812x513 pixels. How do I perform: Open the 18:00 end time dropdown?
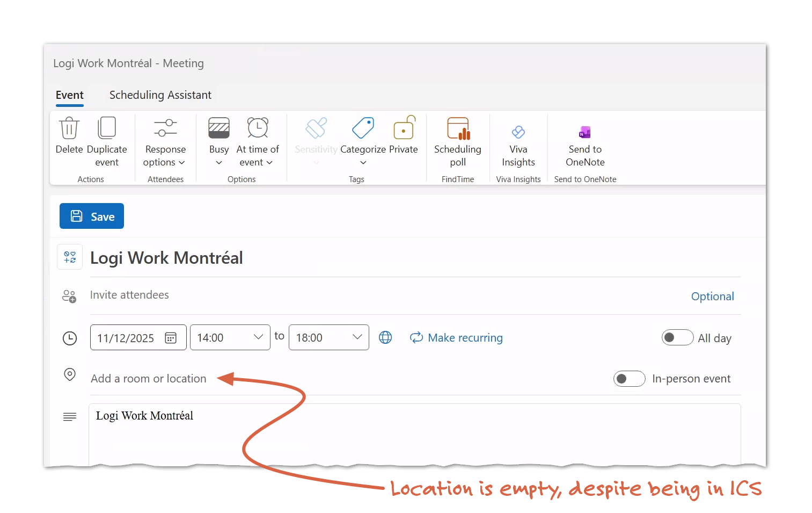click(x=357, y=337)
